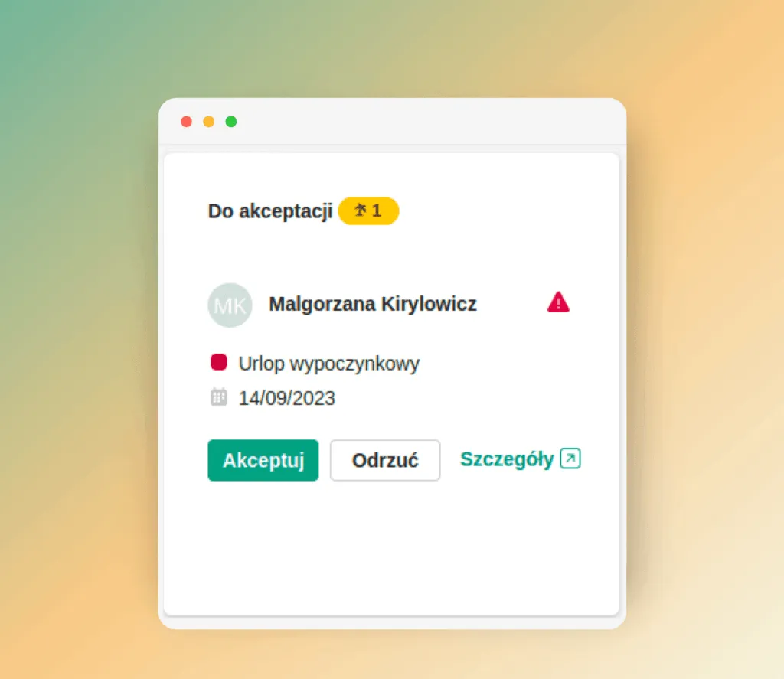Click the green maximize window dot
This screenshot has height=679, width=784.
tap(231, 122)
